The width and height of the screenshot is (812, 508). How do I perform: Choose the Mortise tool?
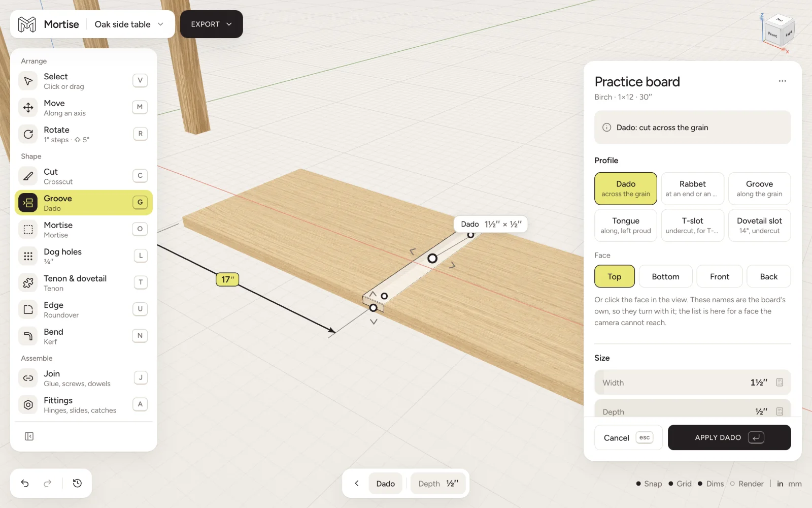coord(84,230)
